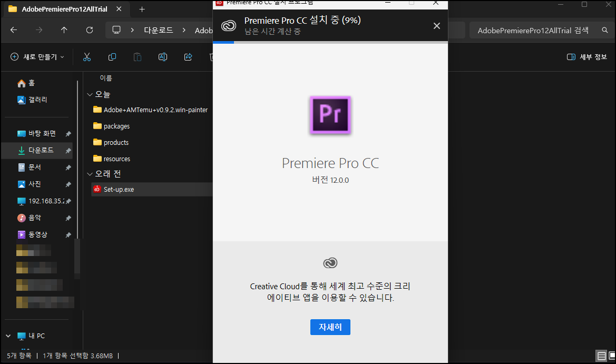Image resolution: width=616 pixels, height=364 pixels.
Task: Open 갤러리 in the navigation pane
Action: (x=32, y=100)
